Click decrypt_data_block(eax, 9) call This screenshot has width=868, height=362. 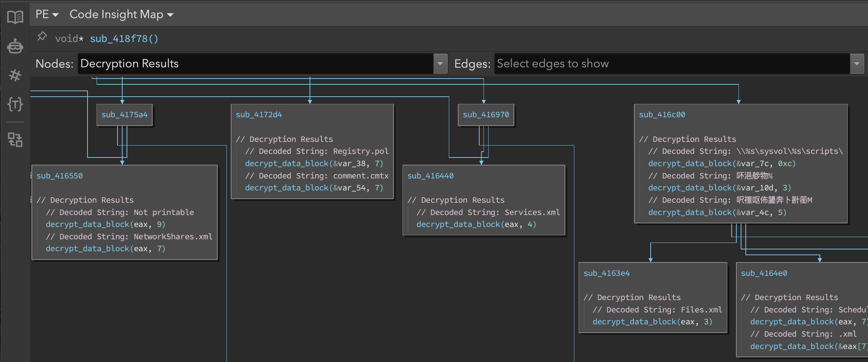(105, 224)
